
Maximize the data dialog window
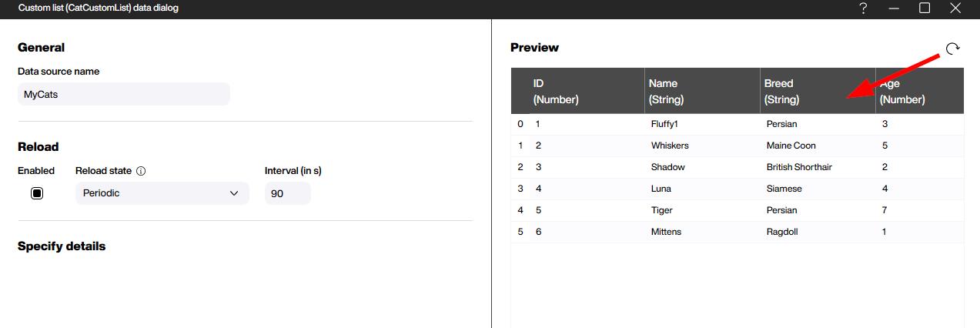pos(925,8)
